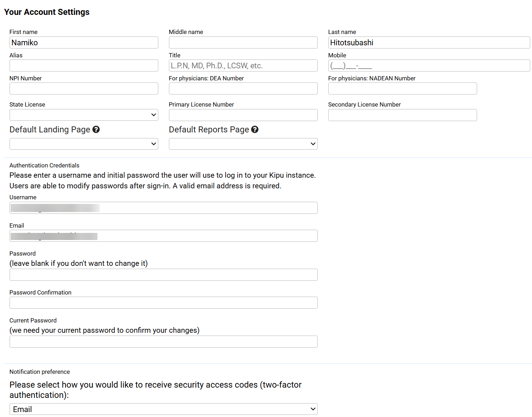Screen dimensions: 532x417
Task: Click the Current Password field
Action: [x=163, y=342]
